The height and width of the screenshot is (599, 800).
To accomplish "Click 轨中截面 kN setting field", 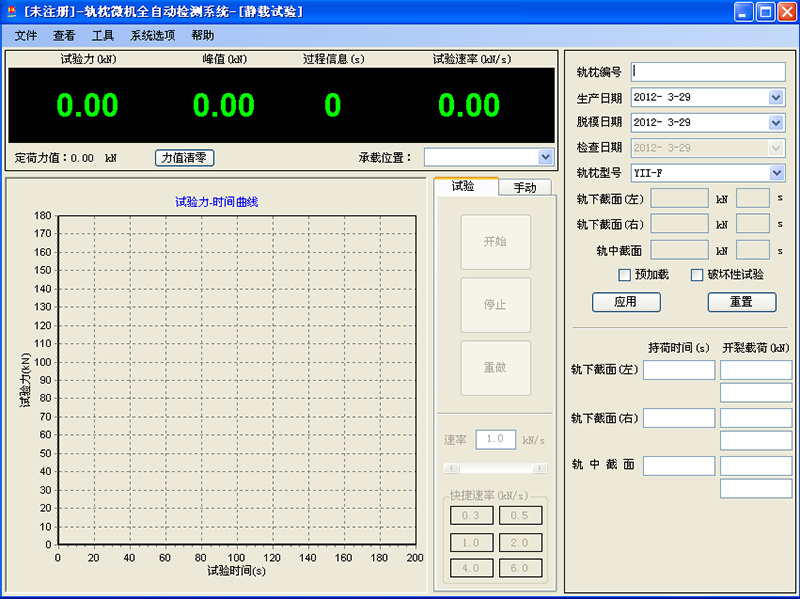I will click(680, 250).
